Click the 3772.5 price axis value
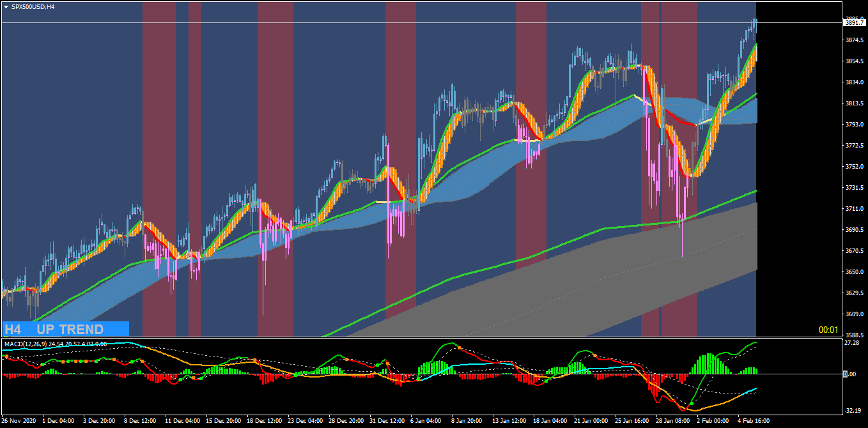The height and width of the screenshot is (428, 868). [855, 146]
